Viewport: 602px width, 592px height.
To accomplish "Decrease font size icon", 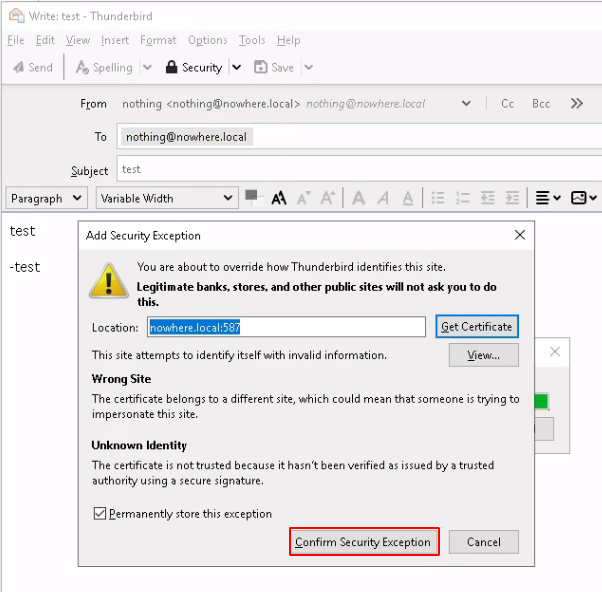I will tap(304, 198).
